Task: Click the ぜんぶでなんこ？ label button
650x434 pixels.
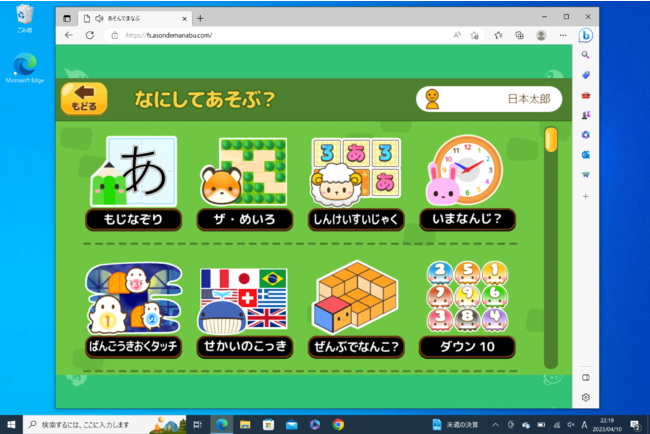Action: 356,347
